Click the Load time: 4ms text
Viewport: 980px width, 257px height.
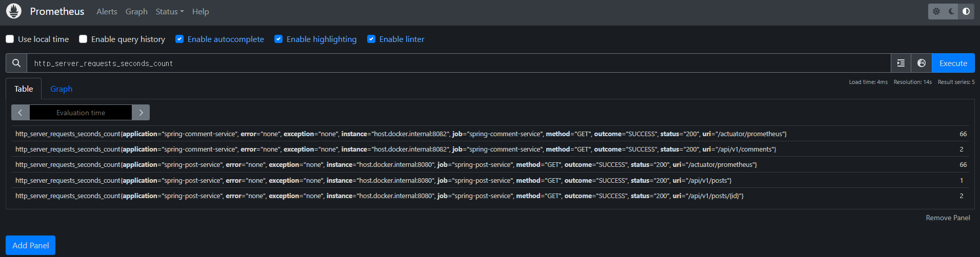[x=868, y=82]
